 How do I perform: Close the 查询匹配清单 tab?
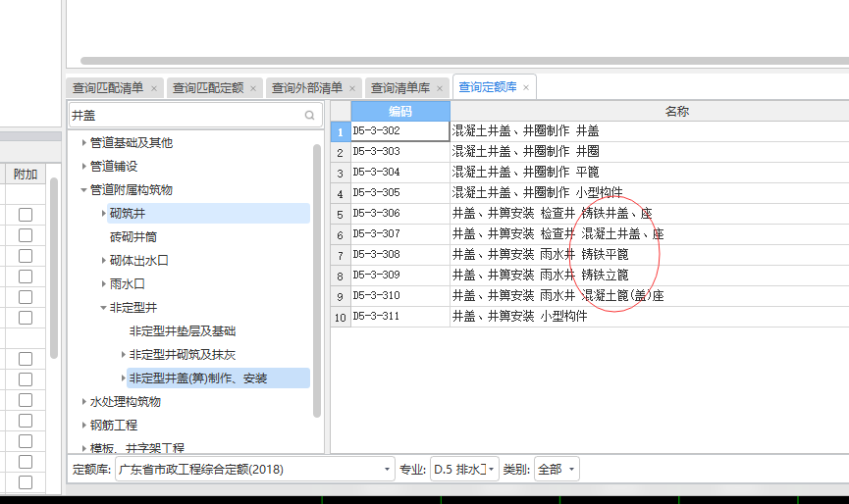tap(154, 88)
